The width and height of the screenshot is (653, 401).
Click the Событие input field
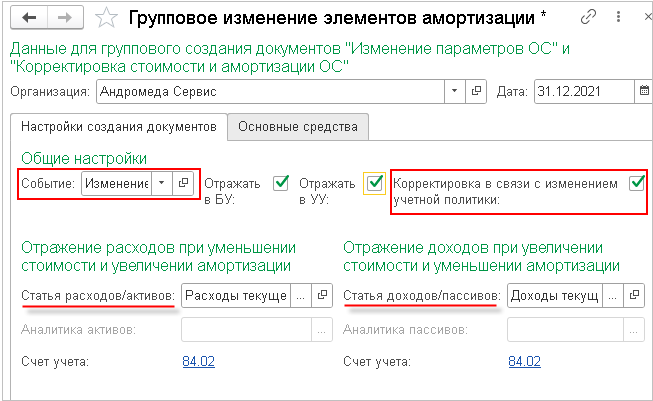tap(117, 183)
